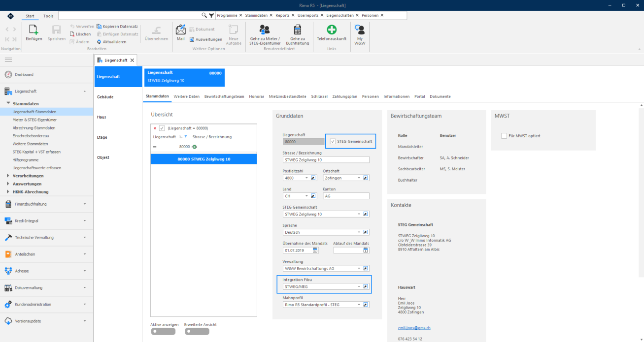Open Gehe zu Buchhaltung
Screen dimensions: 644x342
pyautogui.click(x=298, y=34)
